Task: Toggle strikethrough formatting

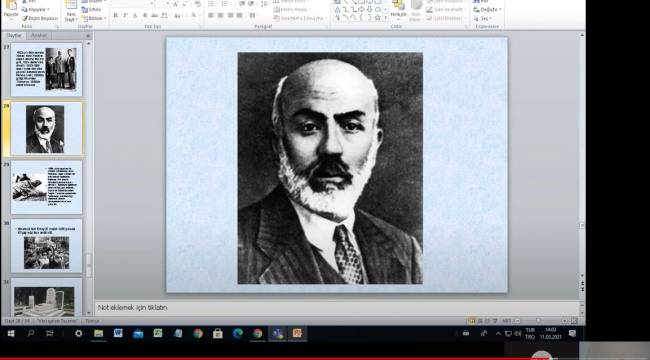Action: click(154, 15)
